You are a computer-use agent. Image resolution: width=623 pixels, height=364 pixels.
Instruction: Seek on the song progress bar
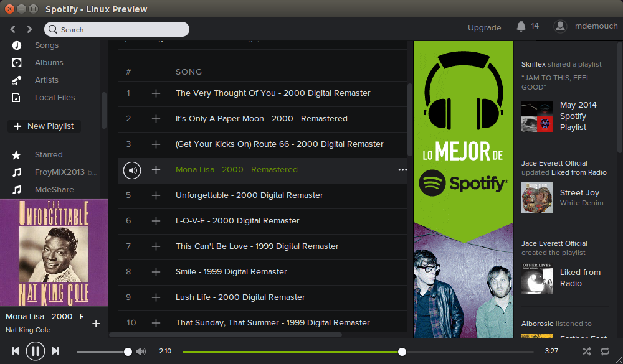358,352
